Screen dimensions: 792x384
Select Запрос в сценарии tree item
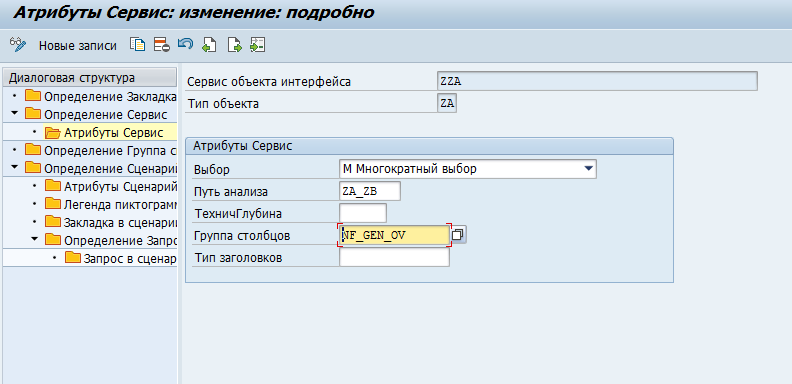coord(121,259)
